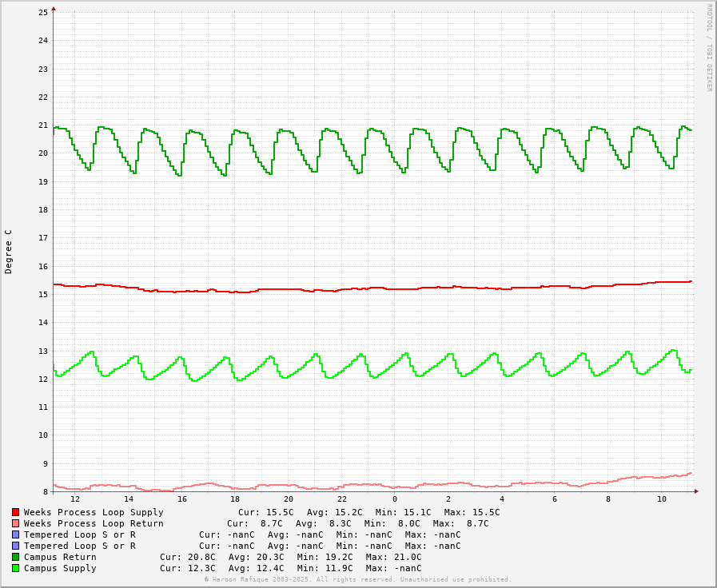Click the 0 hour label on the X-axis
This screenshot has height=588, width=717.
tap(395, 499)
